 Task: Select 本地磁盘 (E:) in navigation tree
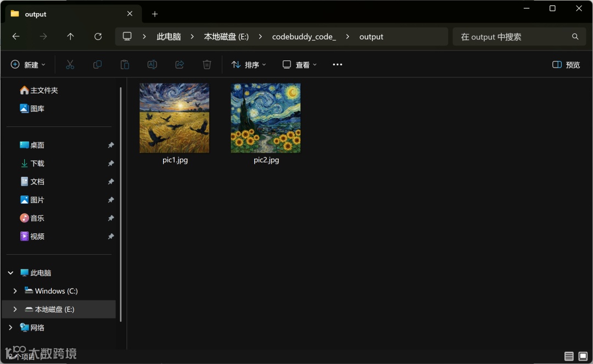(49, 309)
